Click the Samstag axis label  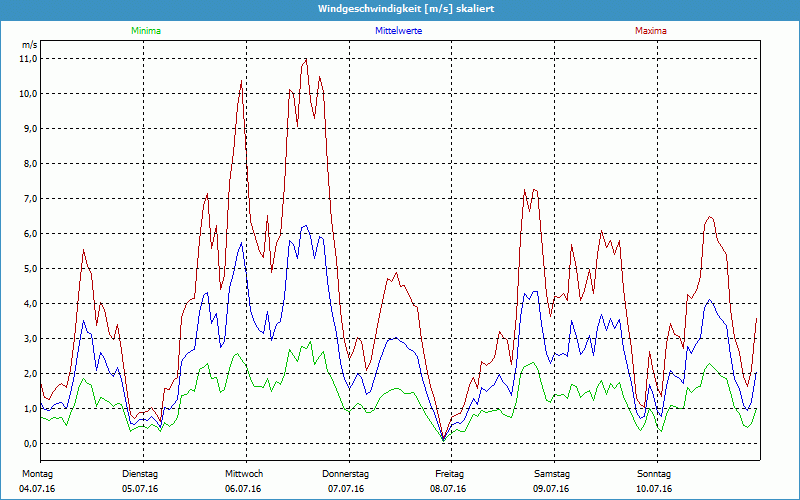tap(552, 474)
